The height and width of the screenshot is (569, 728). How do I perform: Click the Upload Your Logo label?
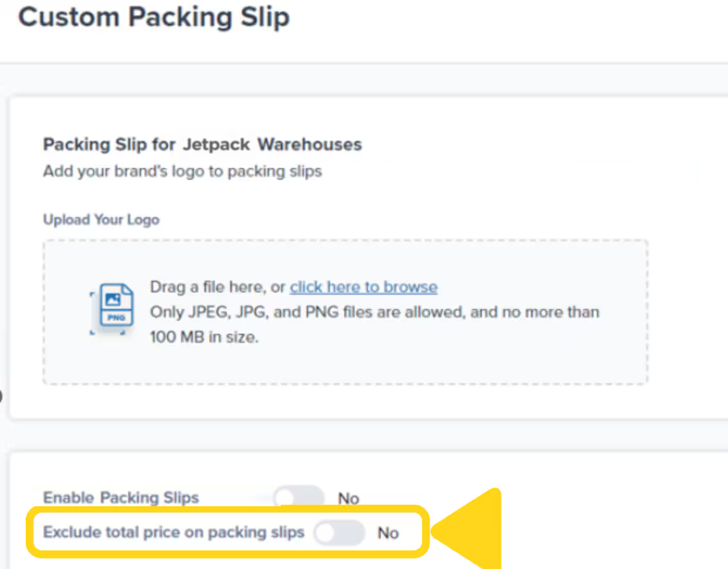[x=101, y=220]
